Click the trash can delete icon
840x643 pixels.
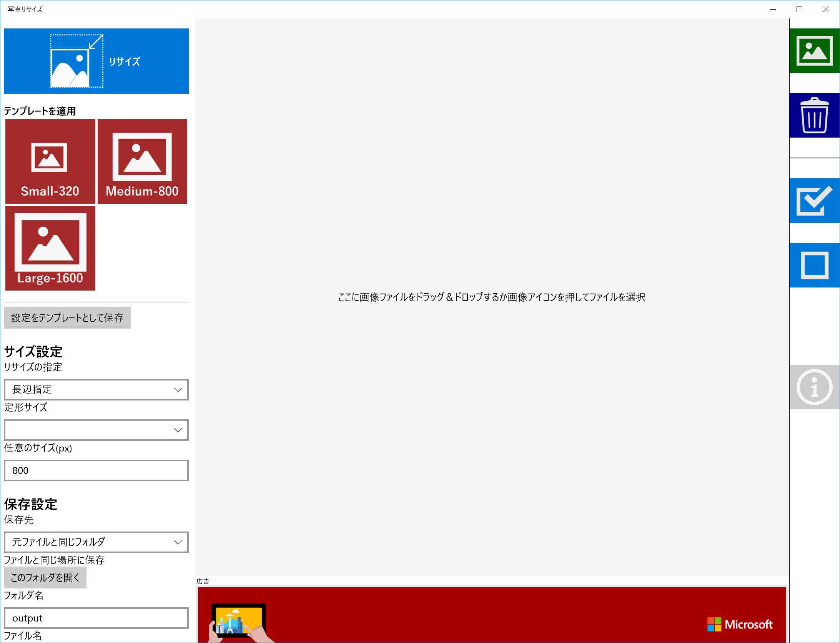tap(814, 115)
